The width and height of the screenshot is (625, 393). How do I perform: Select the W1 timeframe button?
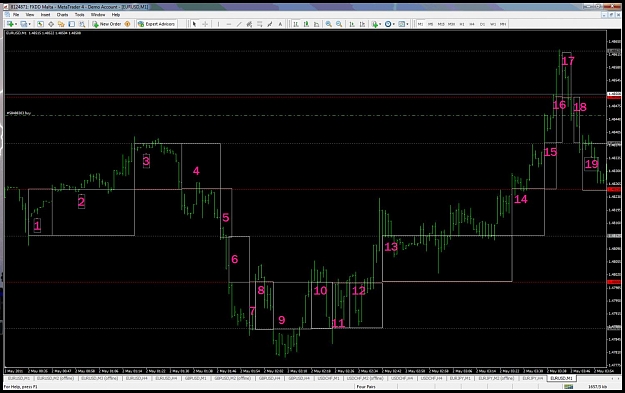[493, 24]
